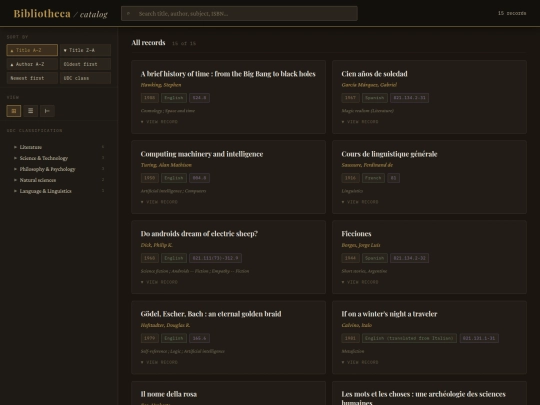Open author García Márquez, Gabriel

click(x=369, y=85)
